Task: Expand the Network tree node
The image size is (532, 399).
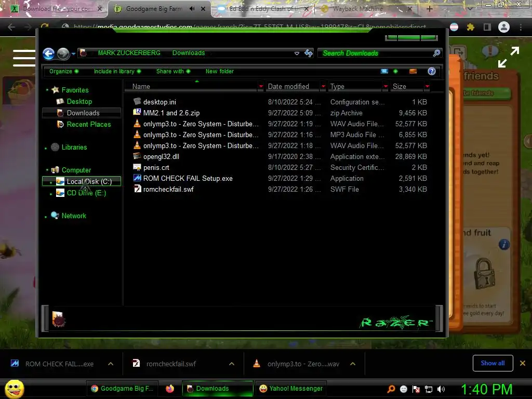Action: 46,217
